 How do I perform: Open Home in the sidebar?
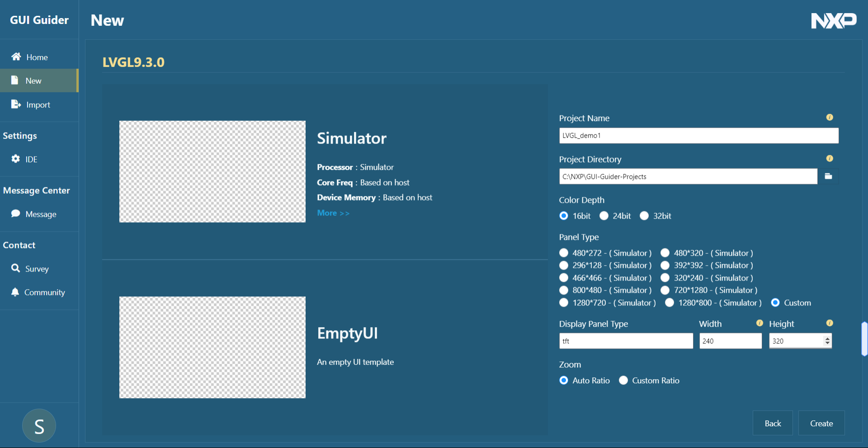pos(39,57)
